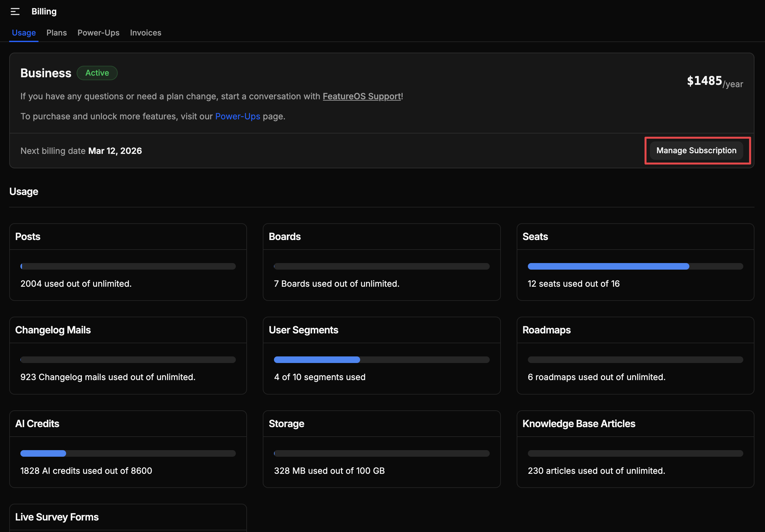Click the Roadmaps card heading
The width and height of the screenshot is (765, 532).
tap(546, 330)
